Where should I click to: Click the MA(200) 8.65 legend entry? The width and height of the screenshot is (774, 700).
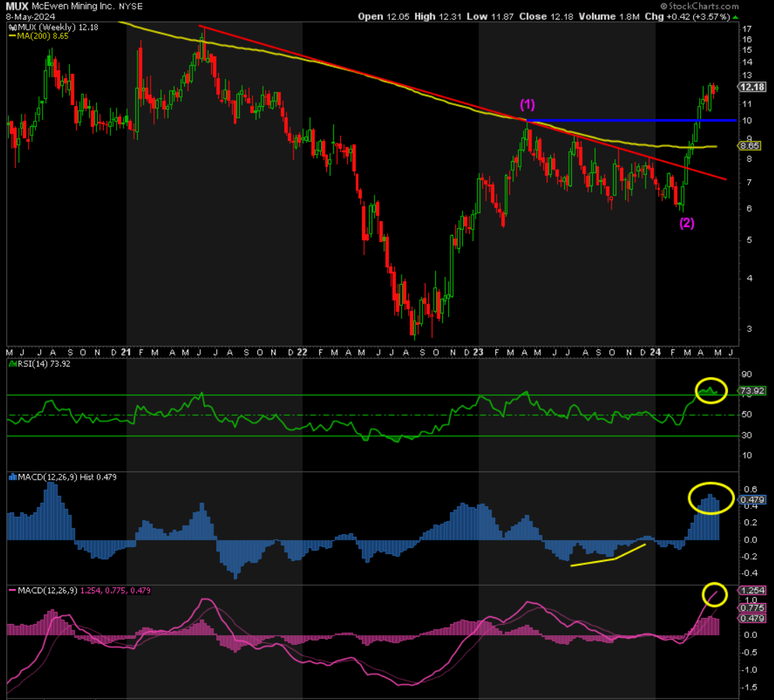(x=43, y=36)
